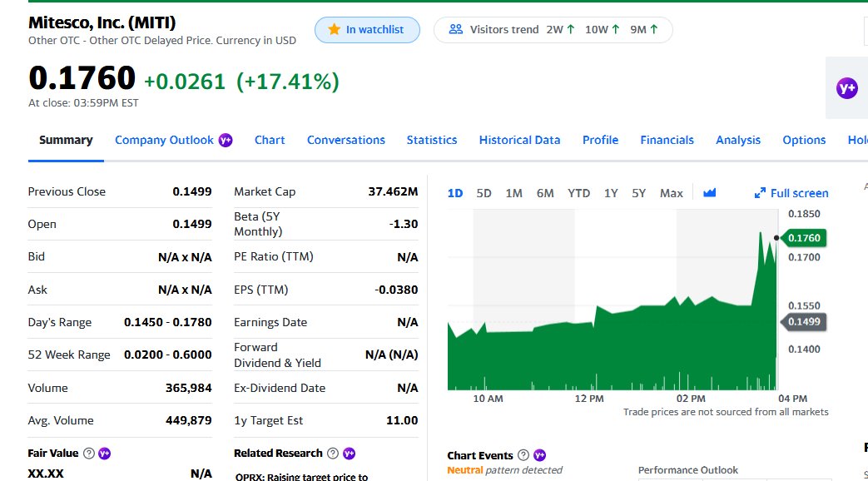Click the green 0.1760 current price marker
Image resolution: width=868 pixels, height=481 pixels.
tap(804, 238)
